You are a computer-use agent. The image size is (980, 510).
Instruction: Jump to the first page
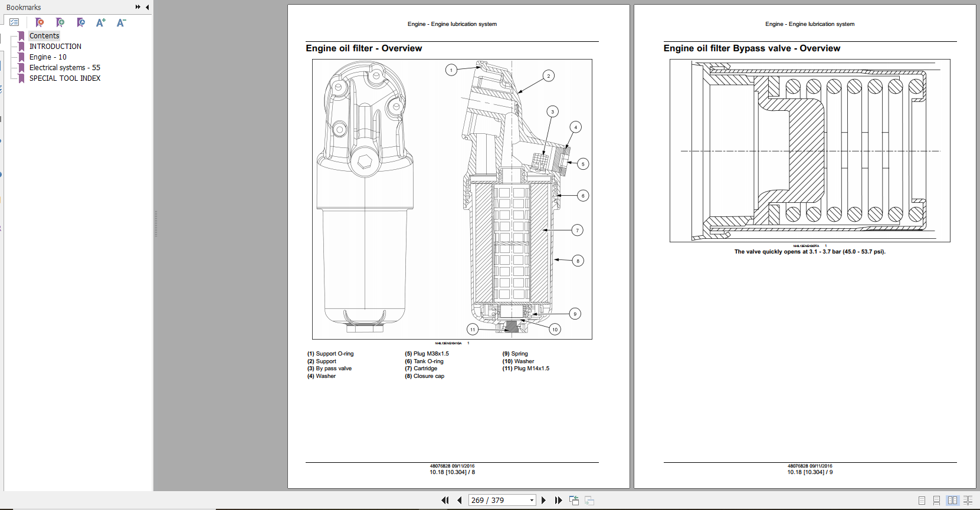pos(445,501)
